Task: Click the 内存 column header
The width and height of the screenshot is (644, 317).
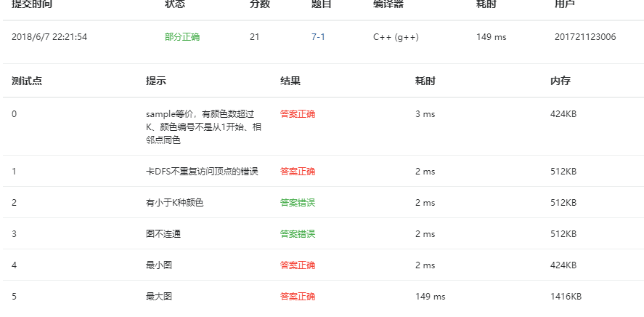Action: click(x=561, y=81)
